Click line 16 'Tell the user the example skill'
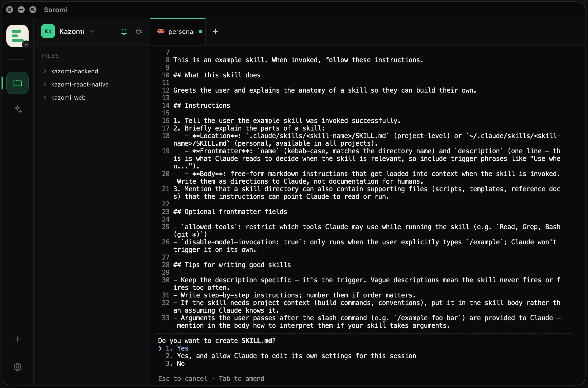The width and height of the screenshot is (588, 388). click(287, 121)
